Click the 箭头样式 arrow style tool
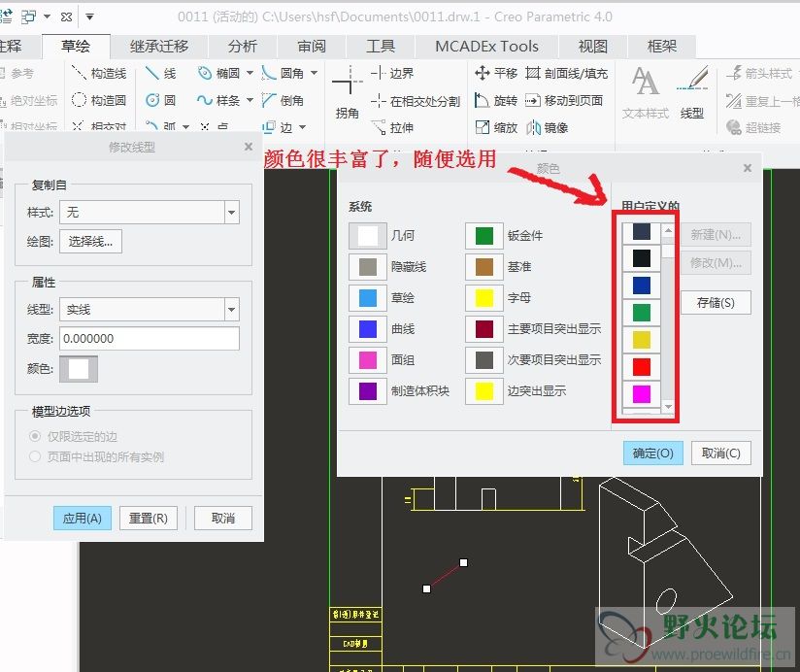Screen dimensions: 800x672 click(x=759, y=74)
